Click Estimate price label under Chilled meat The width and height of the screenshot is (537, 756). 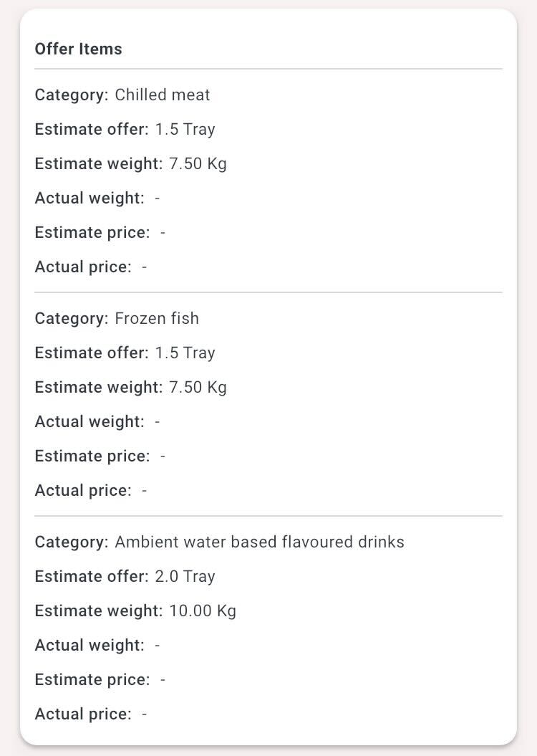[x=92, y=232]
